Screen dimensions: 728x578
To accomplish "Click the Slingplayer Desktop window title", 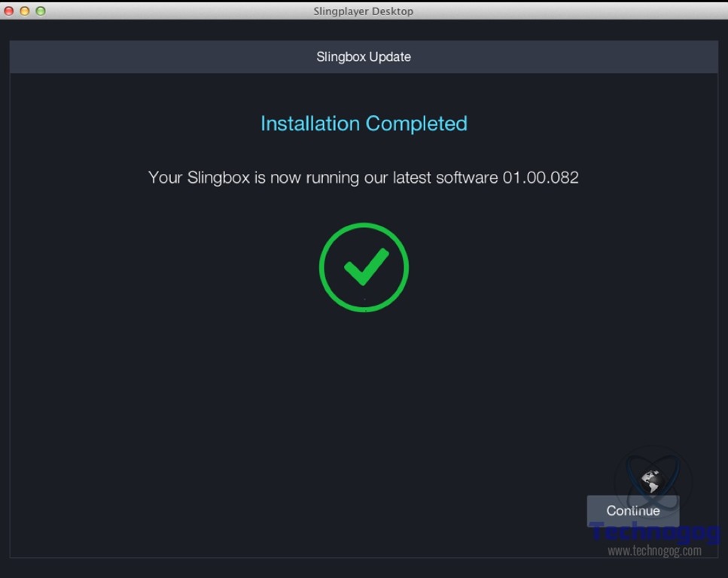I will tap(364, 11).
